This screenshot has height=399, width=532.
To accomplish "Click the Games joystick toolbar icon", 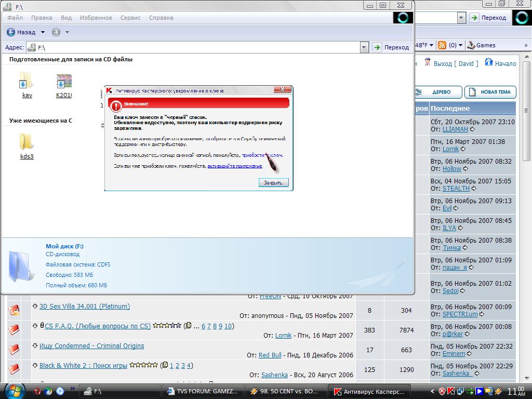I will tap(471, 45).
